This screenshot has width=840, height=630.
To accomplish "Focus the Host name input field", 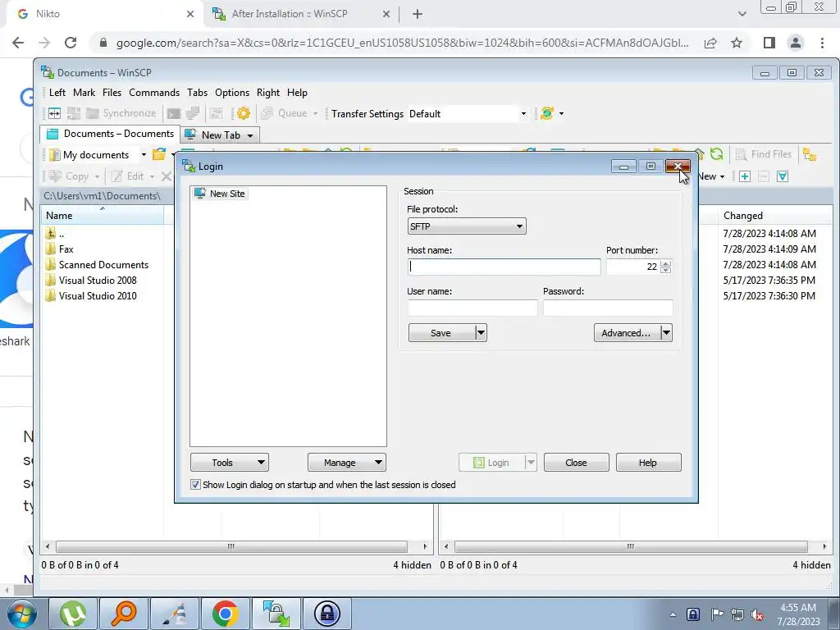I will (504, 267).
